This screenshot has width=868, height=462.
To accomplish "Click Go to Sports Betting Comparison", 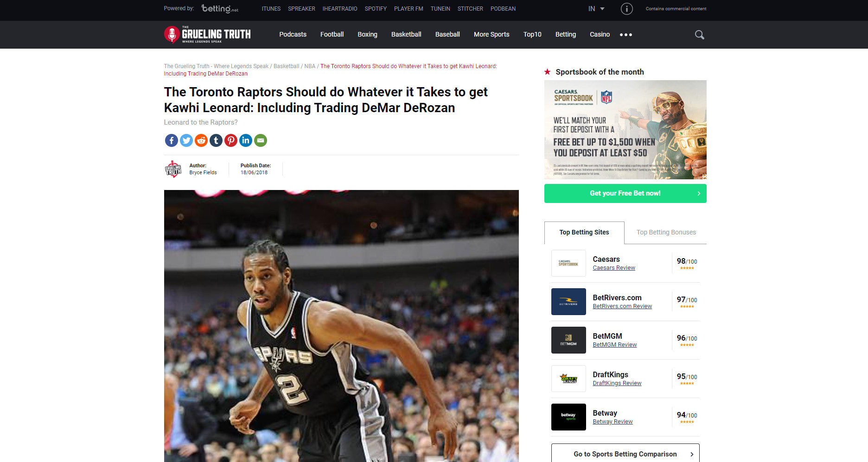I will point(625,454).
